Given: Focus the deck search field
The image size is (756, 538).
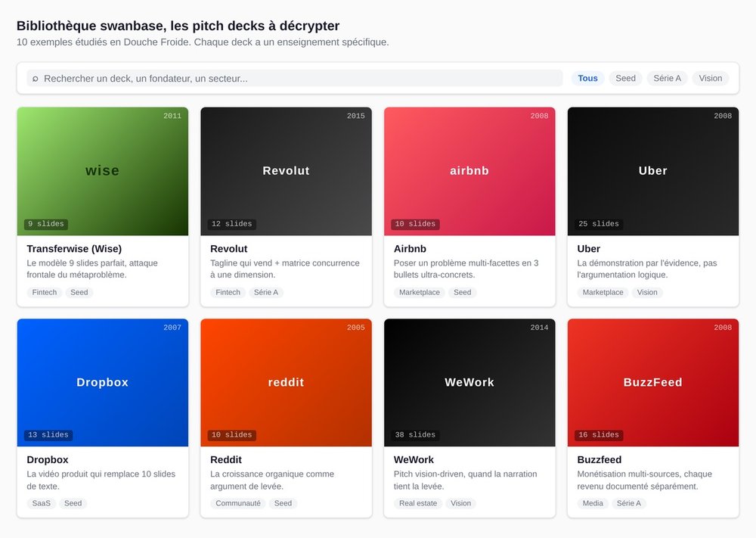Looking at the screenshot, I should click(295, 78).
